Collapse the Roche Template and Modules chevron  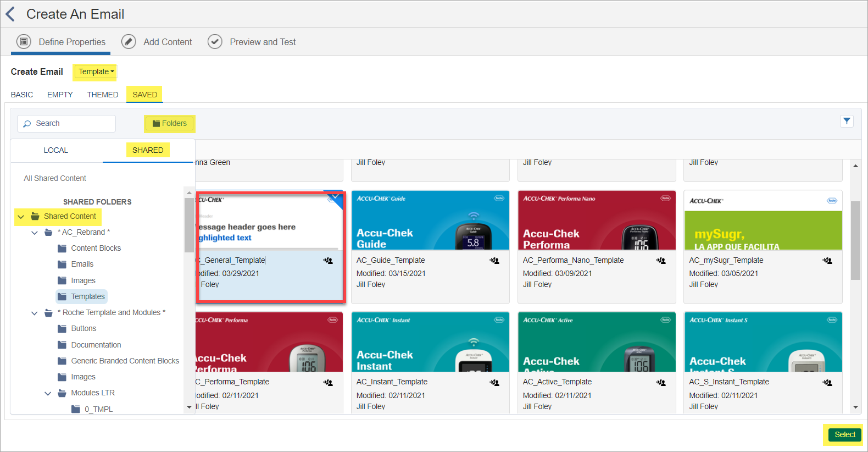[35, 313]
